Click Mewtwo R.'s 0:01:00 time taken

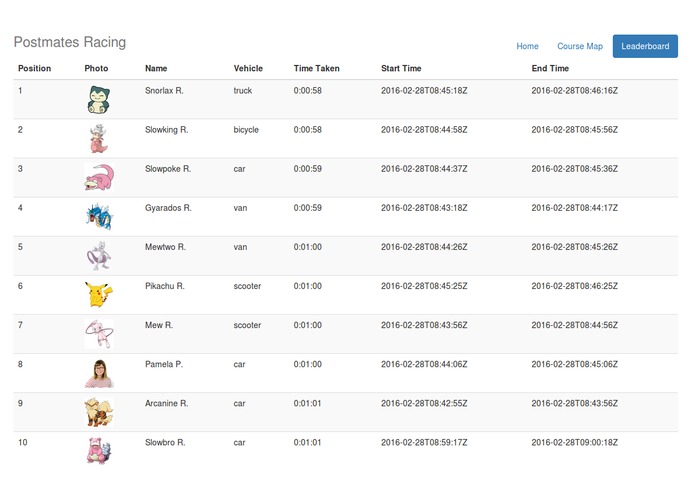coord(308,247)
